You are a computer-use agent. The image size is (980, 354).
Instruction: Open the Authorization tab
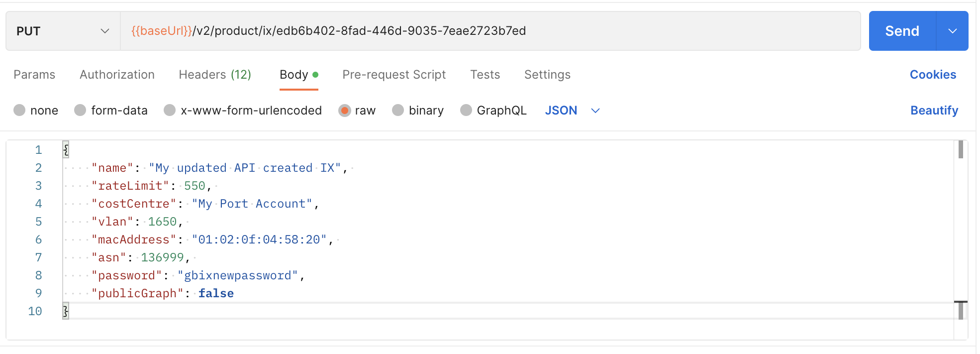tap(117, 75)
